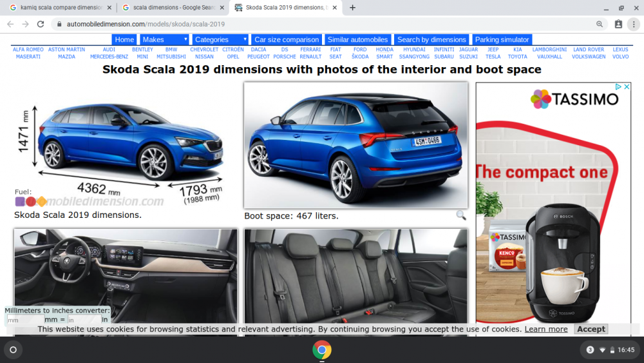The image size is (644, 363).
Task: Open the ASTON MARTIN make link
Action: click(x=66, y=50)
